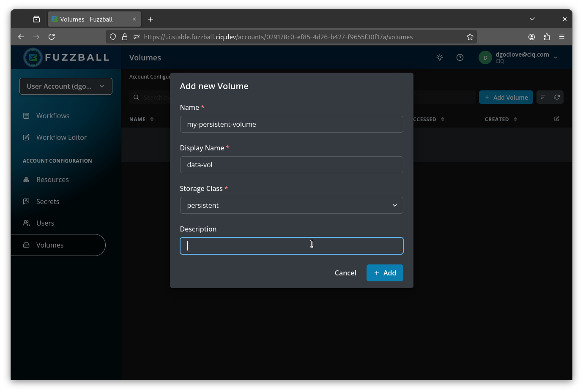Select Volumes in sidebar
Image resolution: width=583 pixels, height=392 pixels.
click(x=58, y=245)
